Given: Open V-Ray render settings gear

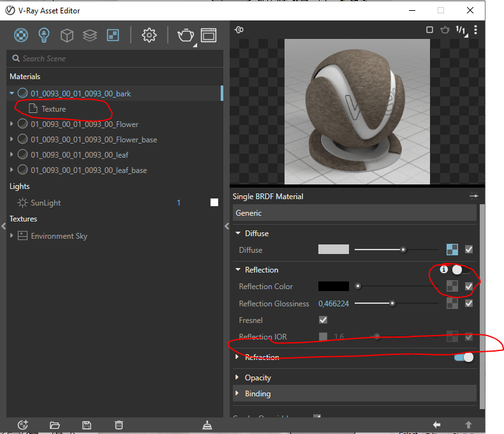Looking at the screenshot, I should (149, 35).
